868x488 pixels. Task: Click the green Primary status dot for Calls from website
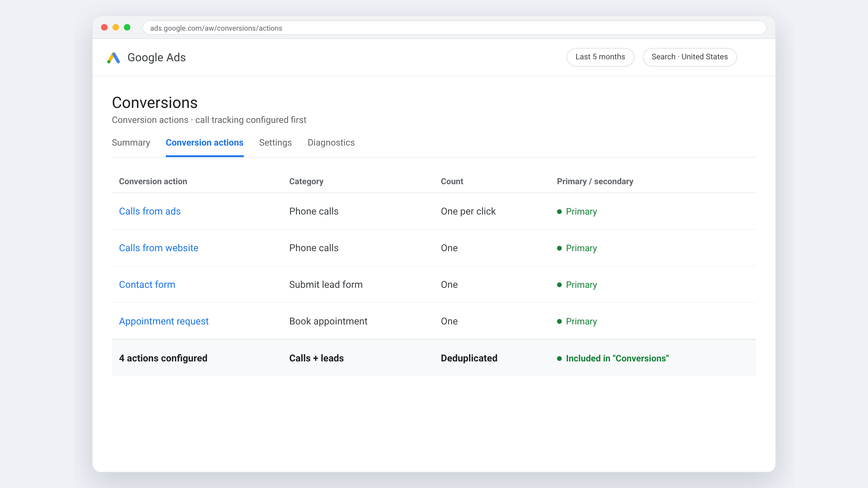[x=559, y=248]
